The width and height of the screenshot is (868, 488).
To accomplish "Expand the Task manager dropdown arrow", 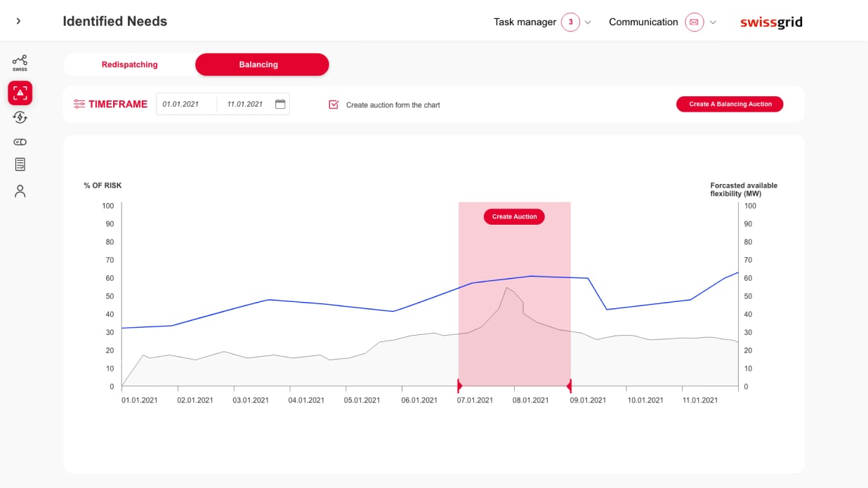I will click(x=588, y=22).
